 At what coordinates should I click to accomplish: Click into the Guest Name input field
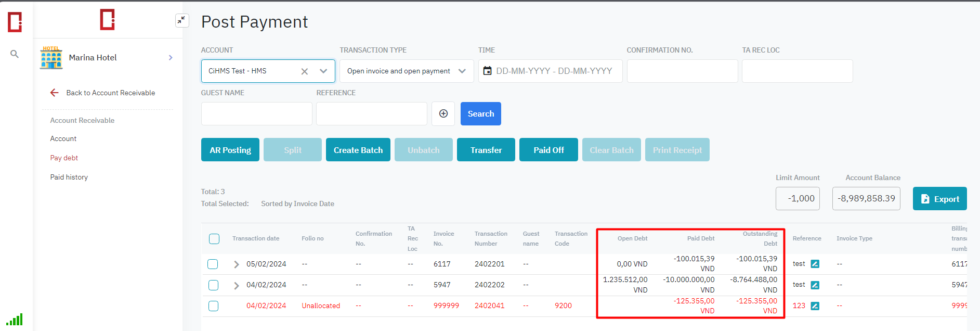point(256,113)
